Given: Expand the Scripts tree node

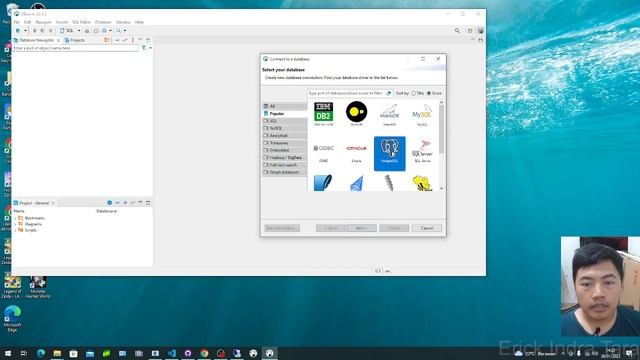Looking at the screenshot, I should click(16, 230).
